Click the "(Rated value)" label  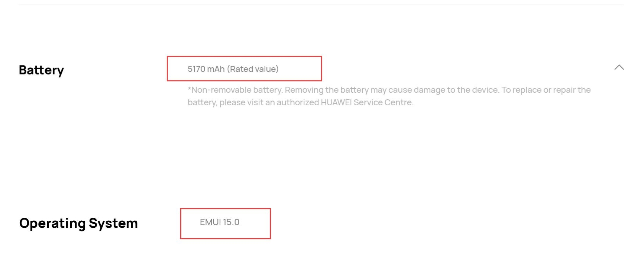point(253,69)
